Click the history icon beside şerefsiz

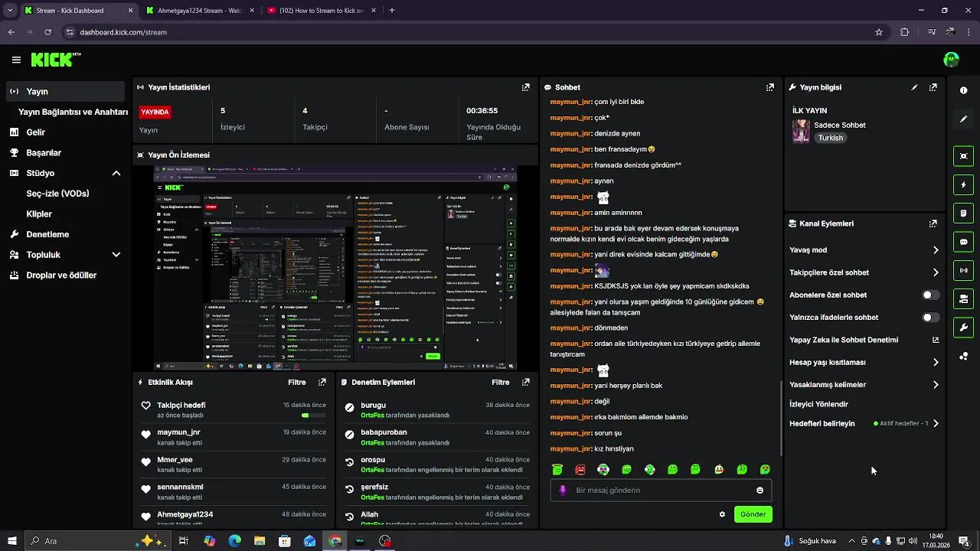pyautogui.click(x=349, y=488)
